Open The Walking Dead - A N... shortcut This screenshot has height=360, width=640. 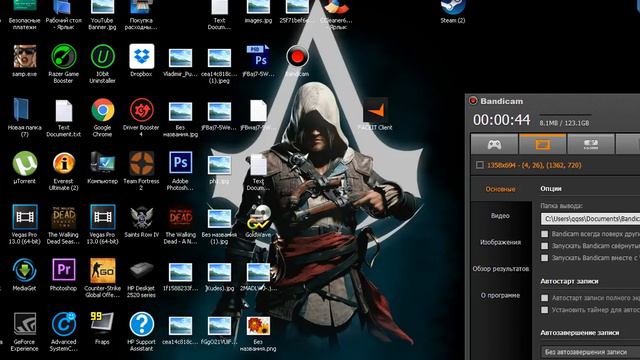[x=180, y=225]
